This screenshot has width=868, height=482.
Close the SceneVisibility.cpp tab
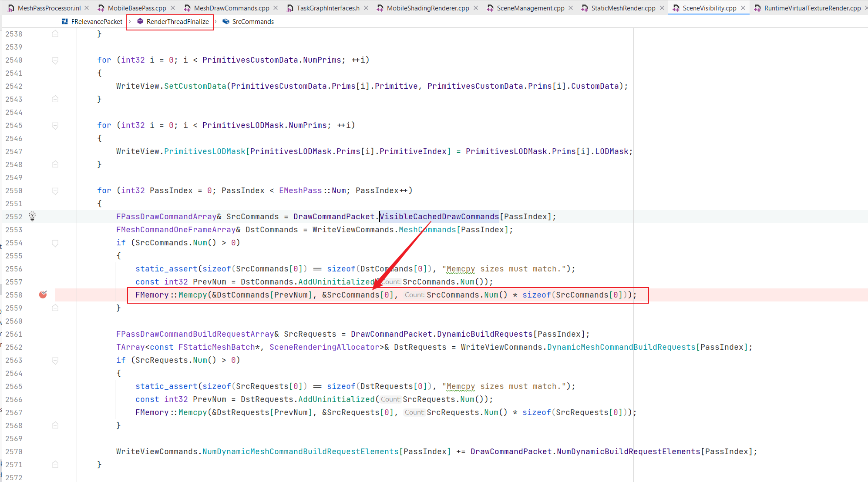743,8
